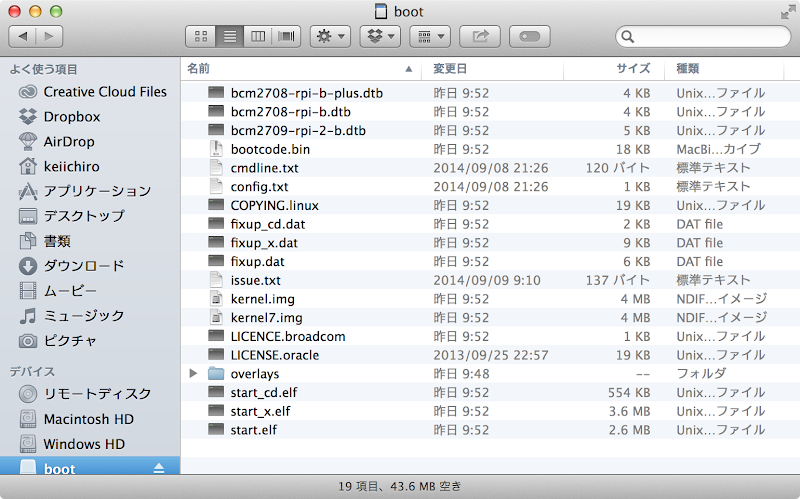Image resolution: width=800 pixels, height=499 pixels.
Task: Open the Arrange items dropdown
Action: click(430, 36)
